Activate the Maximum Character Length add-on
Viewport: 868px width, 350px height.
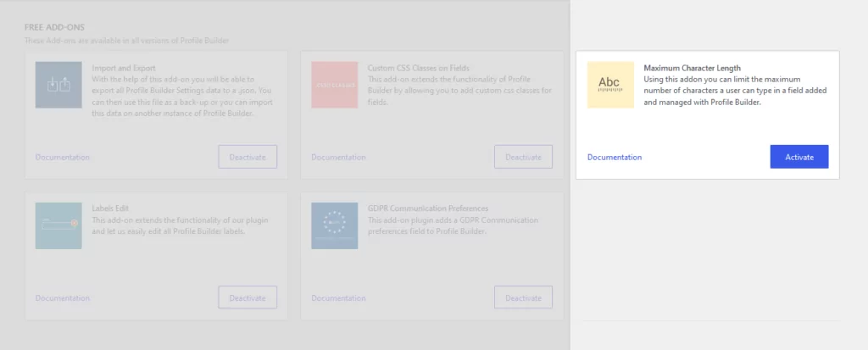click(x=798, y=157)
